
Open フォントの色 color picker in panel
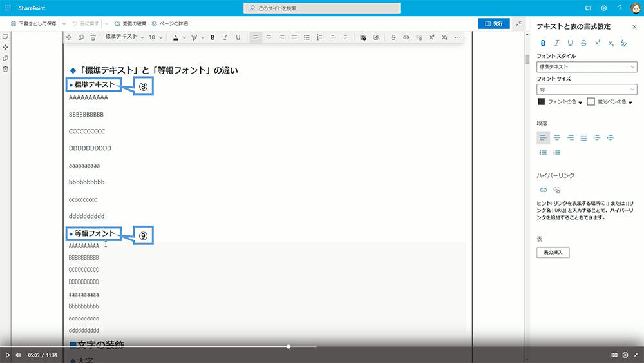click(x=560, y=101)
